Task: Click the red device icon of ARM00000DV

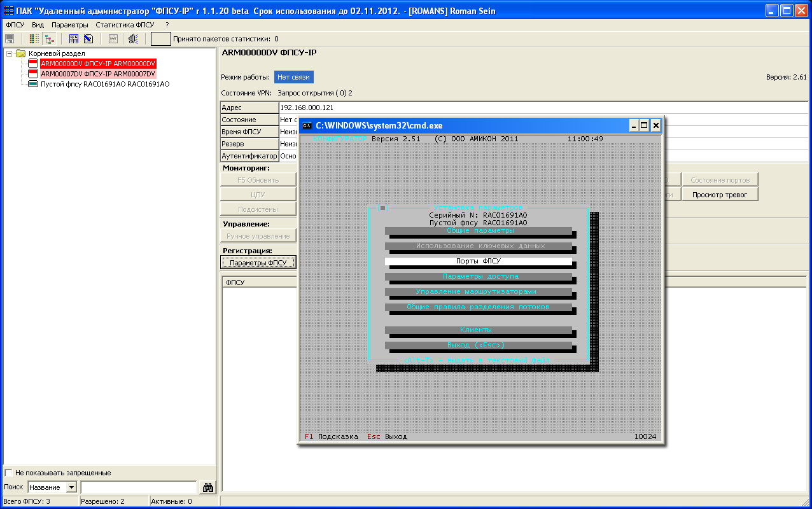Action: [x=34, y=64]
